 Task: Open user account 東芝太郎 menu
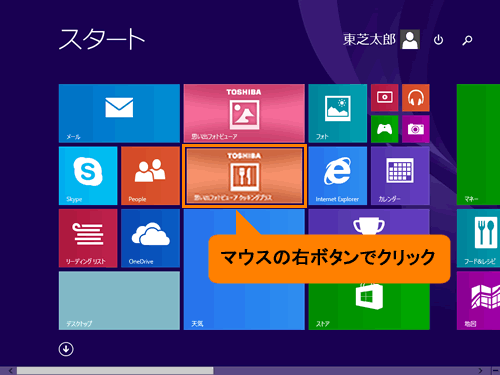click(381, 39)
